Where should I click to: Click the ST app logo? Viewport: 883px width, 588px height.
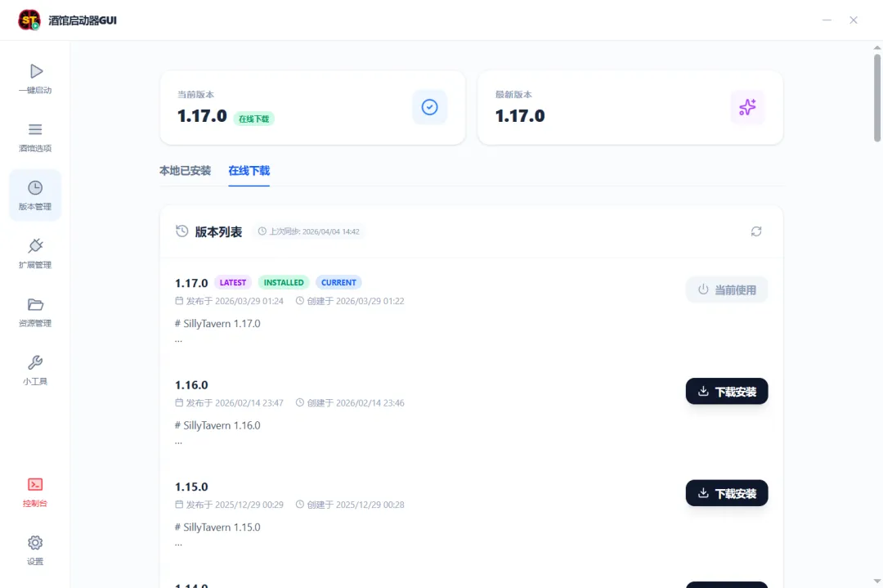point(29,20)
